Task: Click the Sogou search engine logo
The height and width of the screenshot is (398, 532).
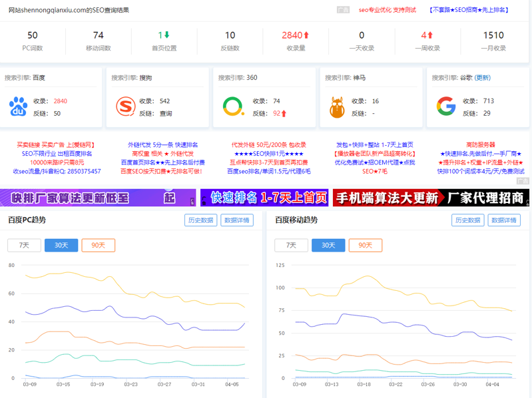Action: pyautogui.click(x=125, y=106)
